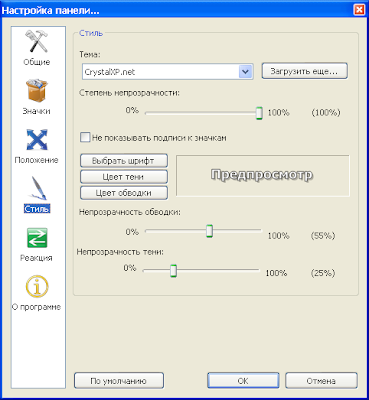Click the (55%) outline opacity value
Viewport: 369px width, 400px height.
coord(323,236)
